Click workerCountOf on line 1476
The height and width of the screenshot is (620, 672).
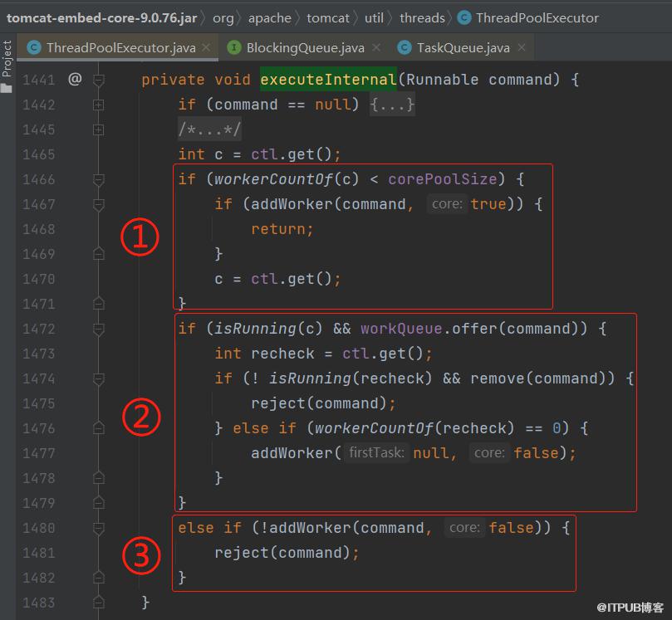374,428
